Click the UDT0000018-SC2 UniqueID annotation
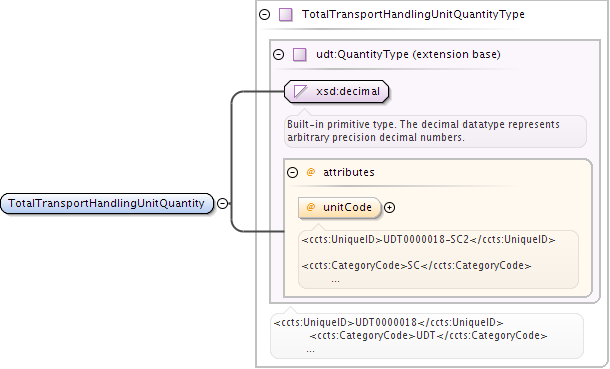This screenshot has height=369, width=610. point(428,240)
